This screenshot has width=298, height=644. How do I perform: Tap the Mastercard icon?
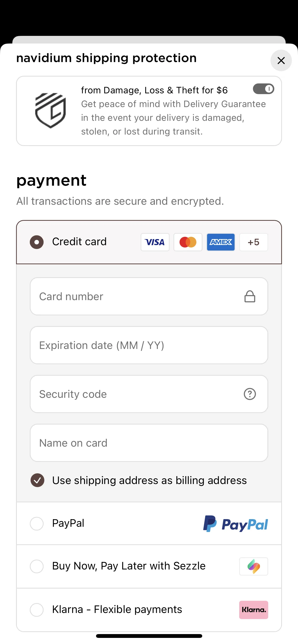(x=188, y=242)
